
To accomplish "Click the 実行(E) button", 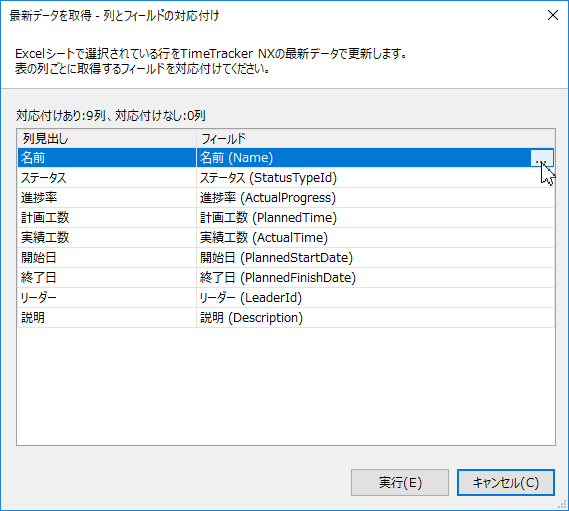I will coord(400,482).
